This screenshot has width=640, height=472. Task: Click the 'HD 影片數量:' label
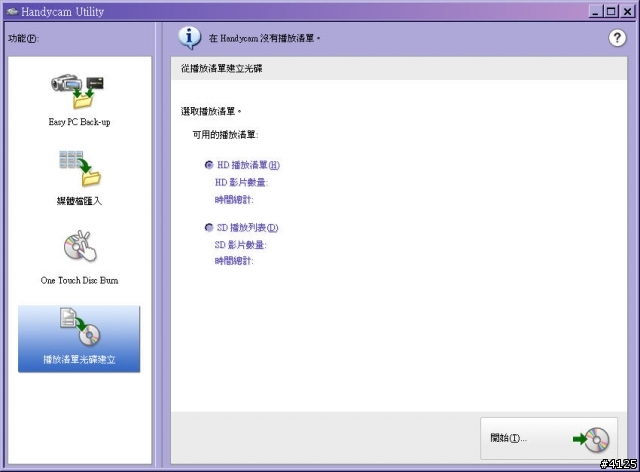pos(241,183)
